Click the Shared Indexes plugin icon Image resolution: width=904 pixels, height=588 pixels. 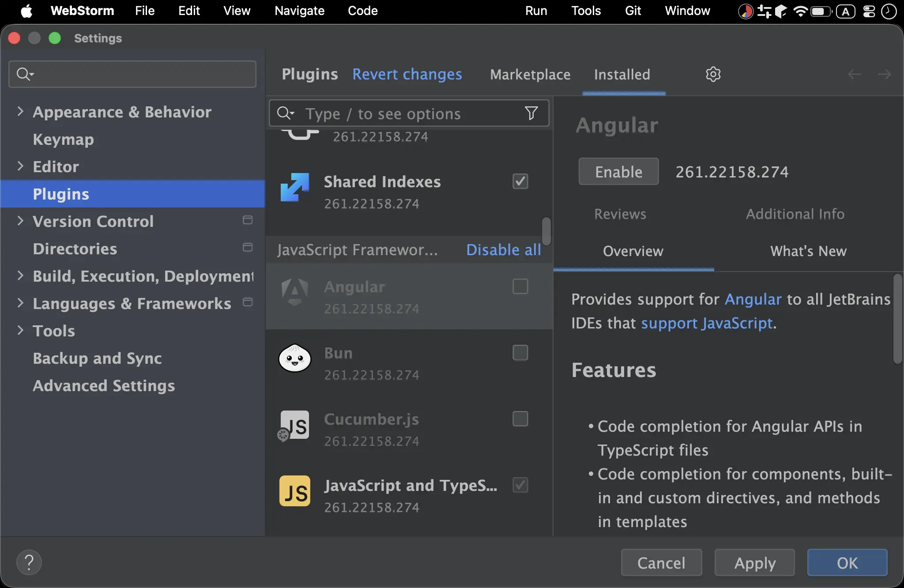click(295, 187)
